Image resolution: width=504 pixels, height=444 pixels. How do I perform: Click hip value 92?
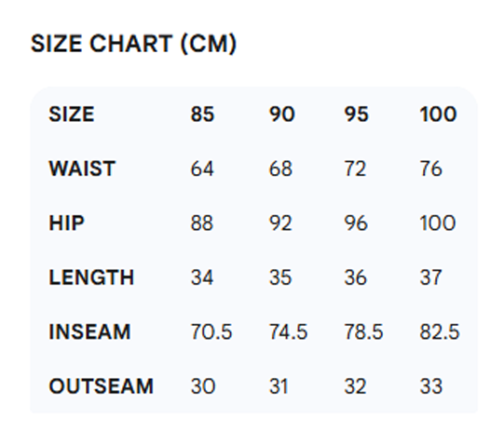(x=280, y=222)
